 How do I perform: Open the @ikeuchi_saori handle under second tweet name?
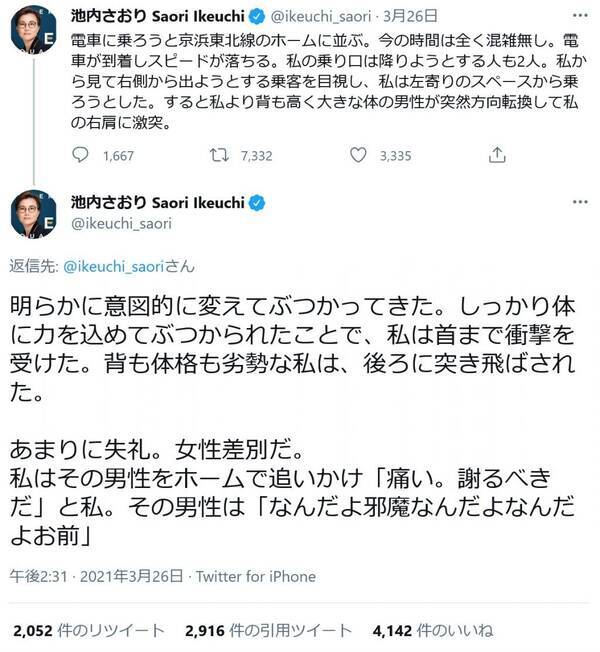(x=120, y=225)
